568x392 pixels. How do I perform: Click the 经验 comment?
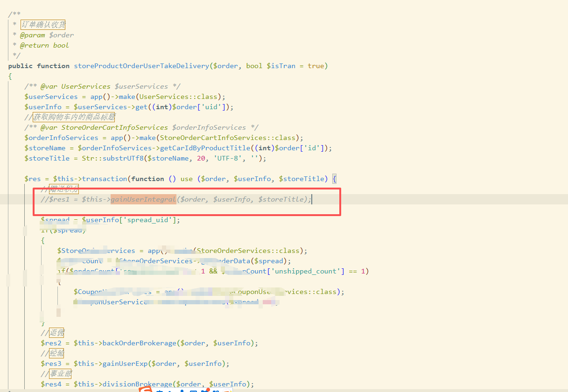tap(56, 353)
